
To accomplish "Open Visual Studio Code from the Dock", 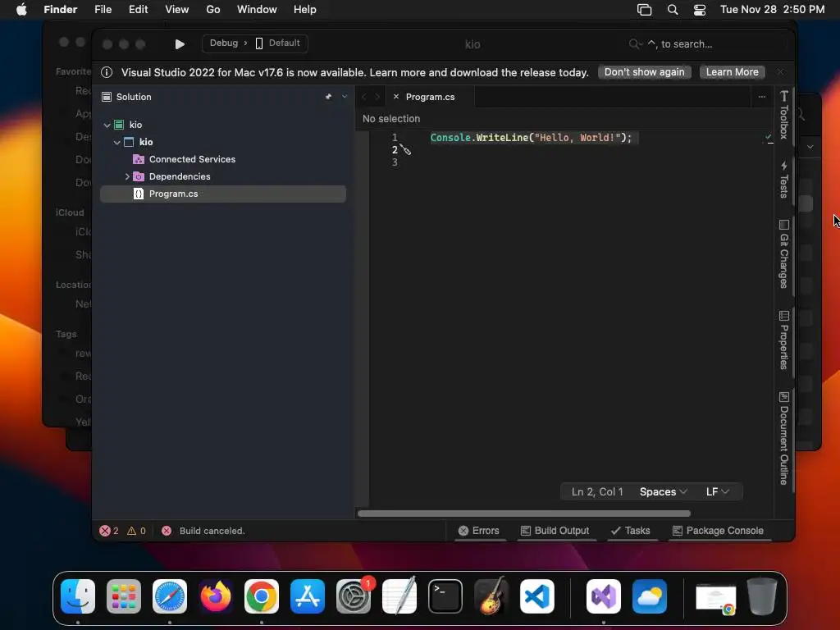I will (x=536, y=596).
